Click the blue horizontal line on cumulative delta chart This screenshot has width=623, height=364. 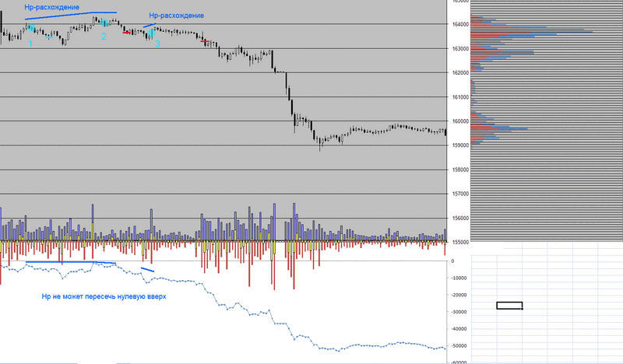tap(70, 263)
